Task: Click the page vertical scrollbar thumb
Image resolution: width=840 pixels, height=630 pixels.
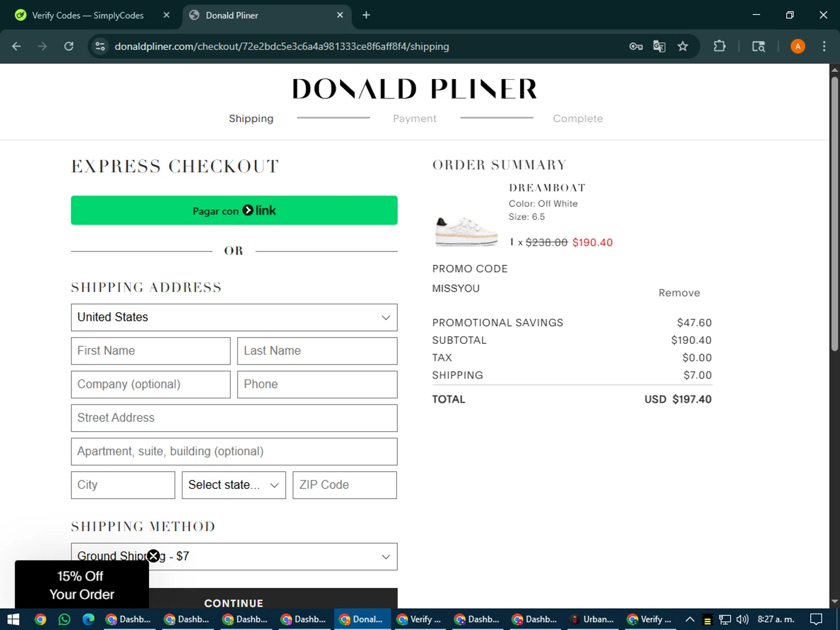Action: 834,213
